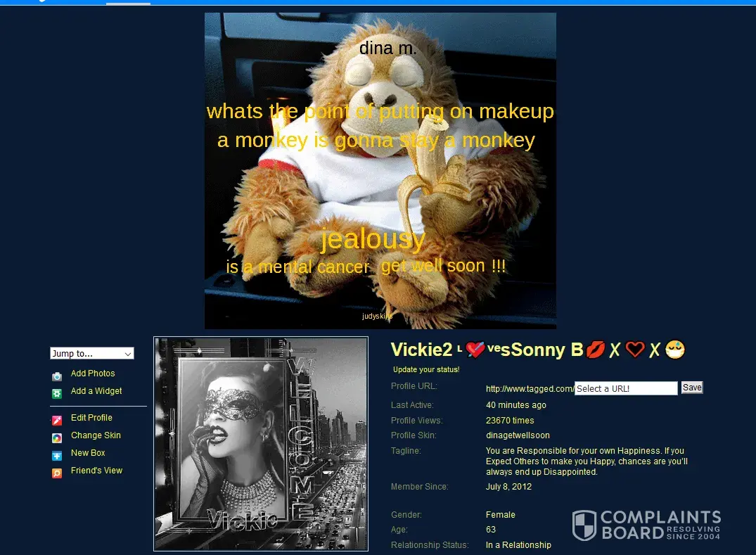Click the green Add a Widget icon

click(x=57, y=393)
